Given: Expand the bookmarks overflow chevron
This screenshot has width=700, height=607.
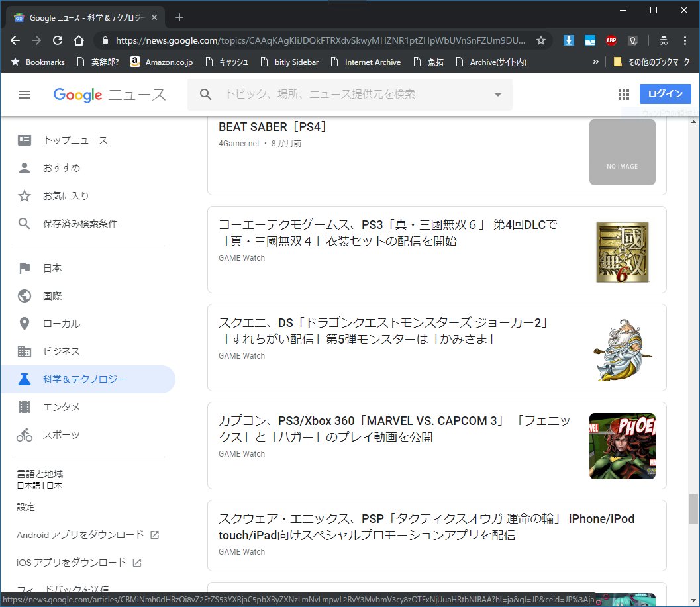Looking at the screenshot, I should click(595, 62).
